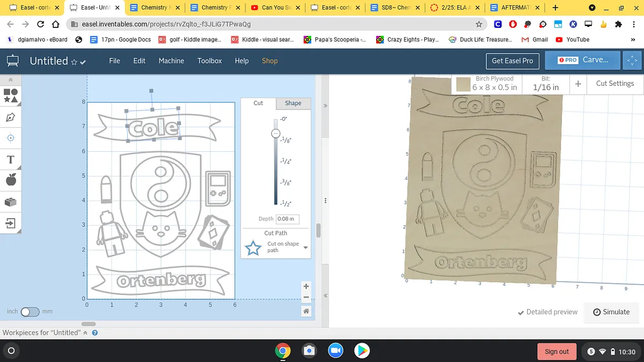The image size is (644, 362).
Task: Select the Shapes tool in left sidebar
Action: (11, 96)
